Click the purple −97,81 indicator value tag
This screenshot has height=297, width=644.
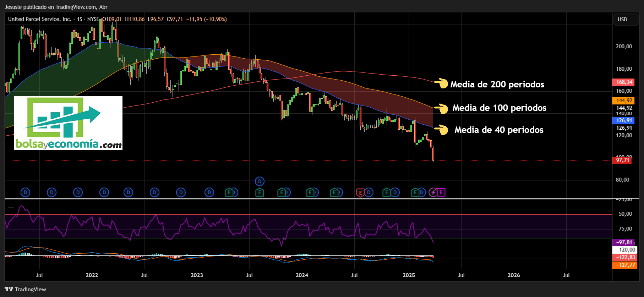click(x=624, y=242)
